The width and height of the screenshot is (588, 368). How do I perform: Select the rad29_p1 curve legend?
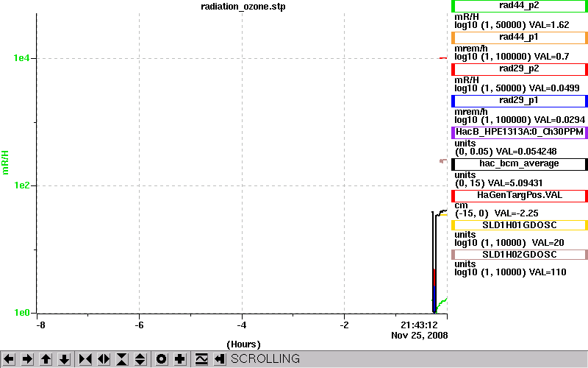click(520, 101)
